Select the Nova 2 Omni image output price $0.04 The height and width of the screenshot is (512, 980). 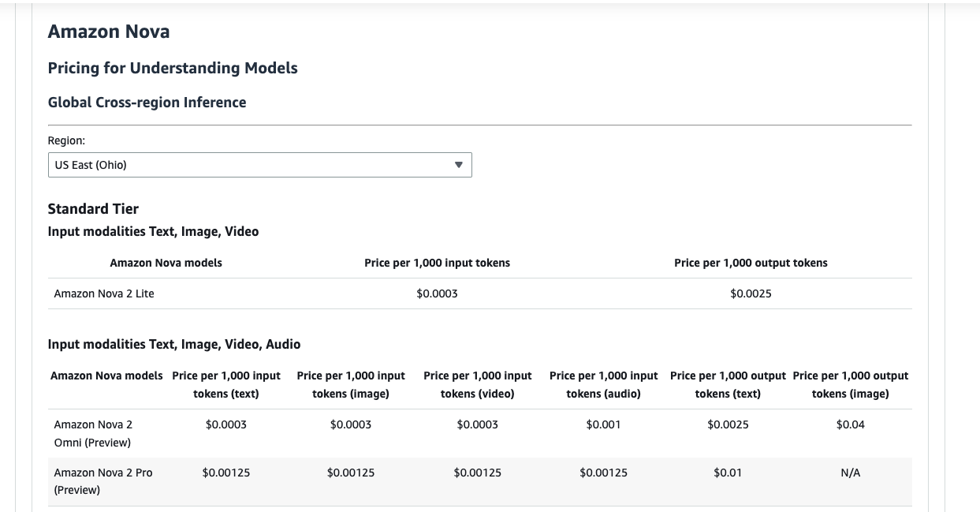point(850,424)
